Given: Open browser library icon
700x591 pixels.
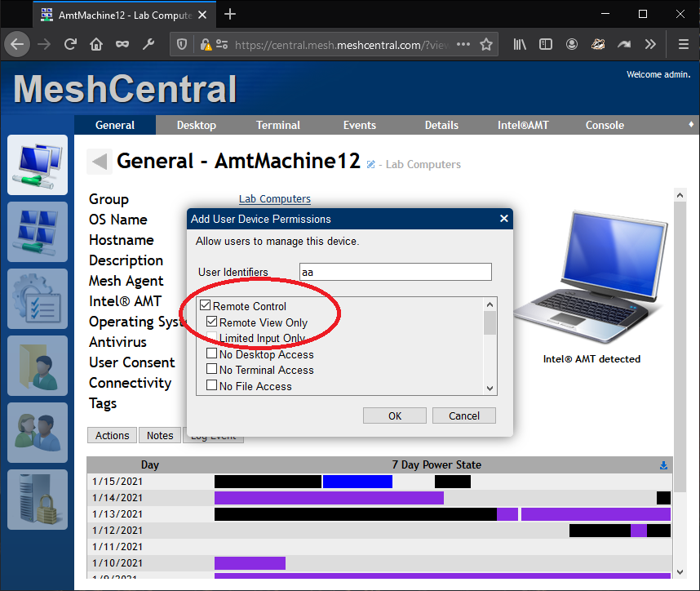Looking at the screenshot, I should point(520,44).
